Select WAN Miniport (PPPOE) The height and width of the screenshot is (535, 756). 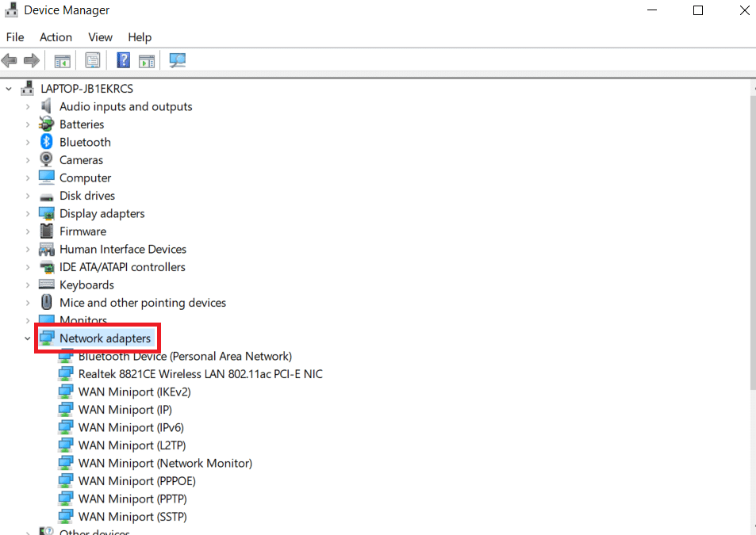[x=137, y=480]
